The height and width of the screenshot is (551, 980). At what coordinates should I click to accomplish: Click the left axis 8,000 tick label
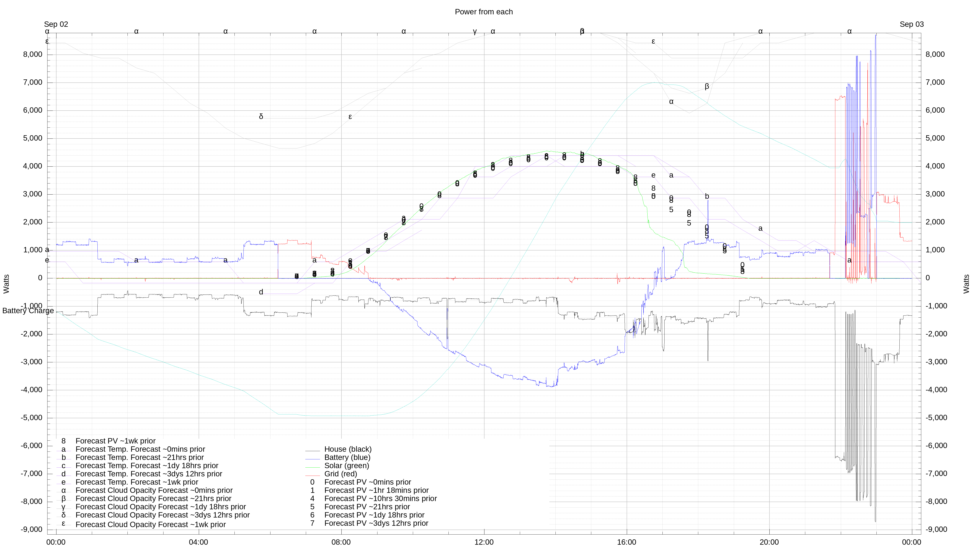(x=33, y=54)
